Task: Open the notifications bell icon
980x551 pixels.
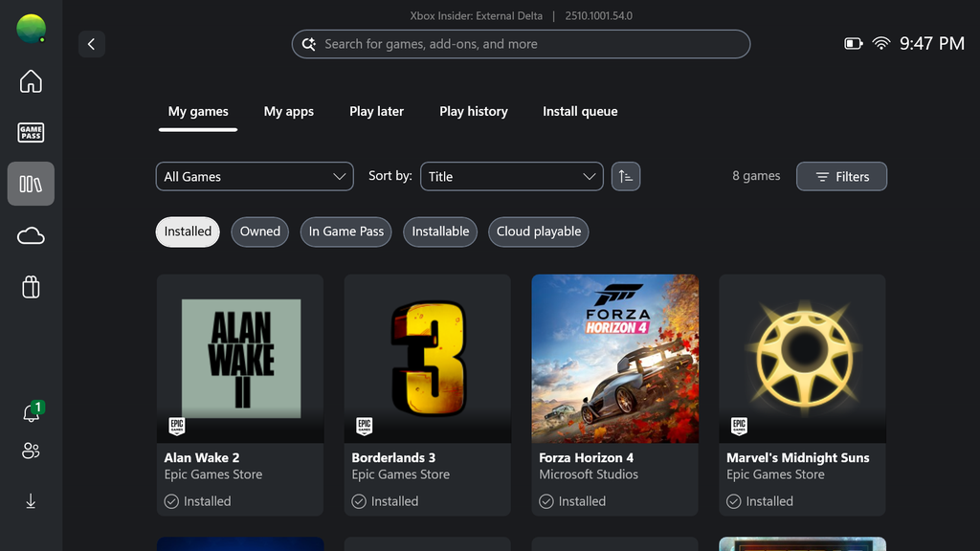Action: tap(31, 412)
